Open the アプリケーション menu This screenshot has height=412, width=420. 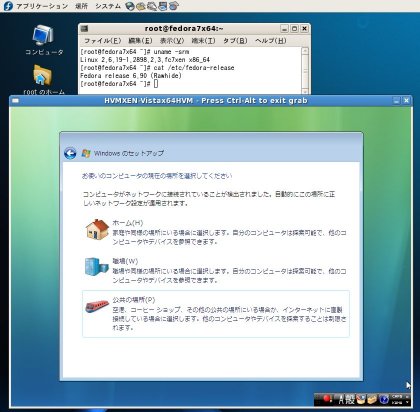pyautogui.click(x=42, y=6)
